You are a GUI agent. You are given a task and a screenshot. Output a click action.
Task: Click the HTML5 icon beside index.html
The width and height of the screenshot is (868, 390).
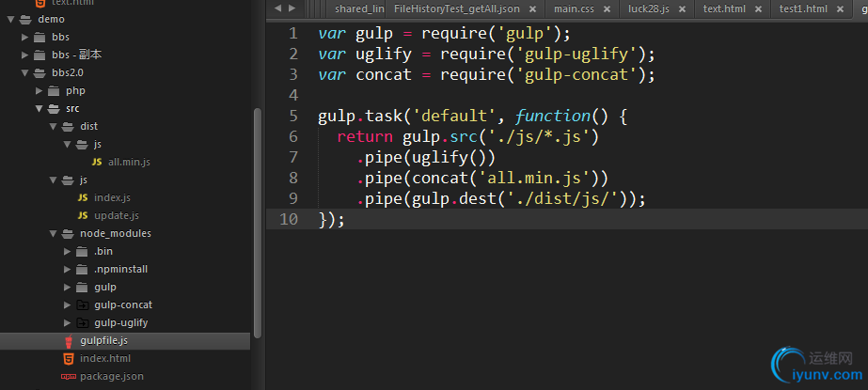click(68, 358)
